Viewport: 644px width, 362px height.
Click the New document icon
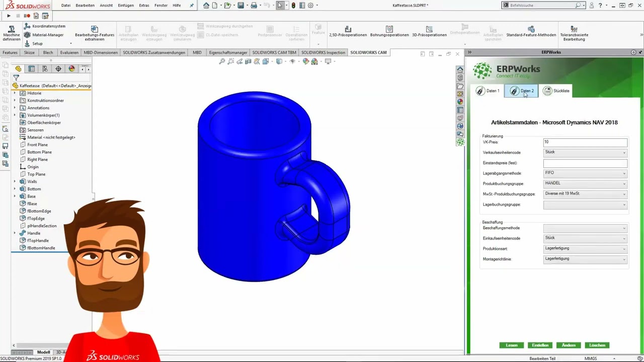coord(215,6)
